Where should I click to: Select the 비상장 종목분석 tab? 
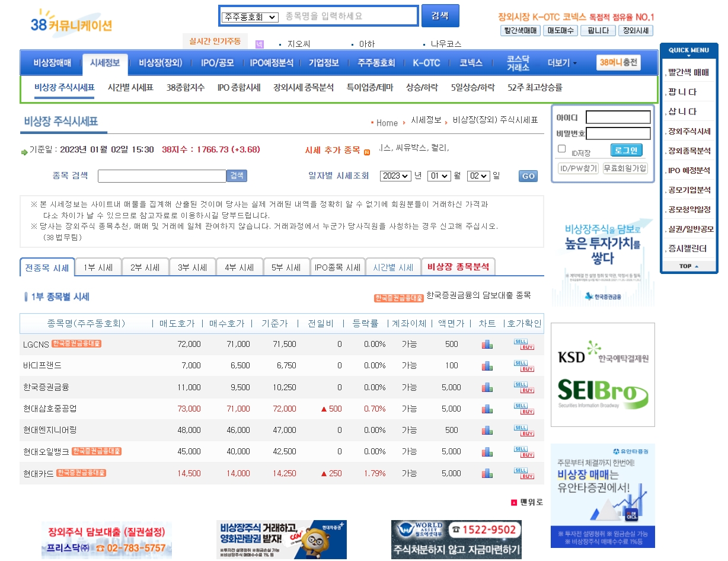click(x=458, y=267)
